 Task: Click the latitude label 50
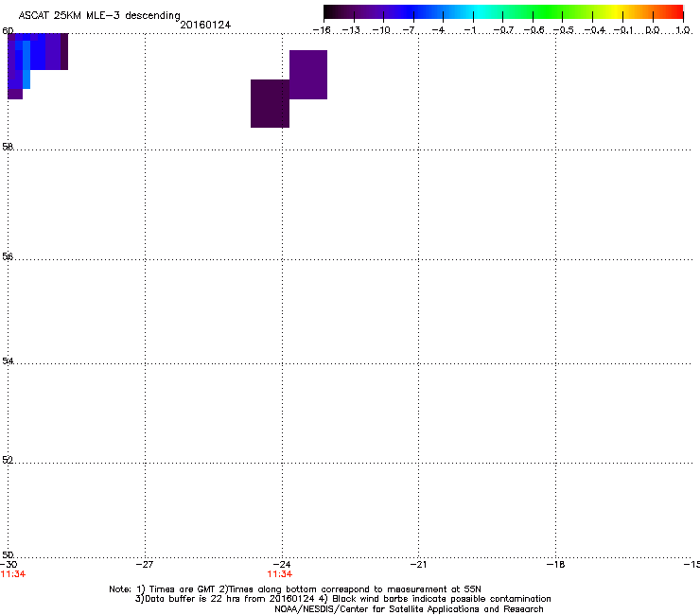click(x=8, y=554)
